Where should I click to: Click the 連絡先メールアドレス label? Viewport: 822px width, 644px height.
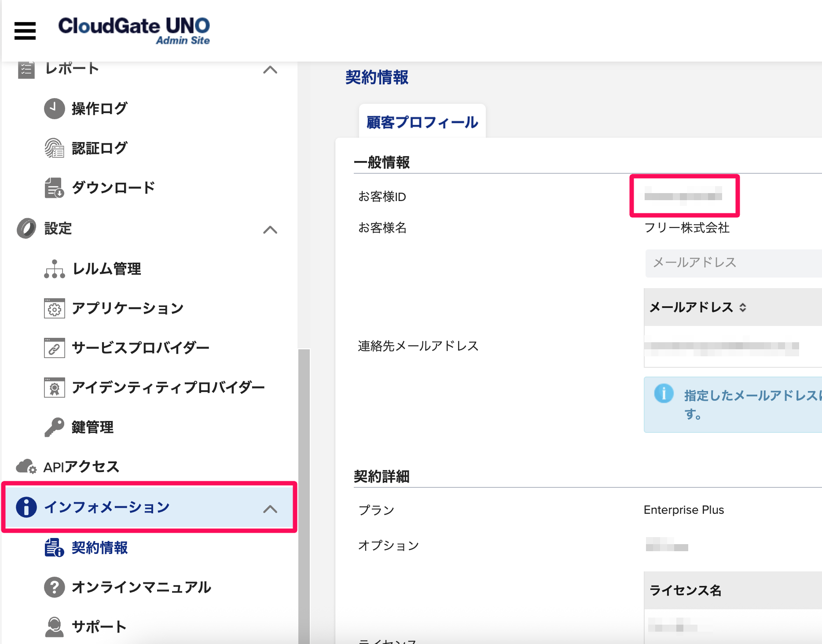point(418,346)
